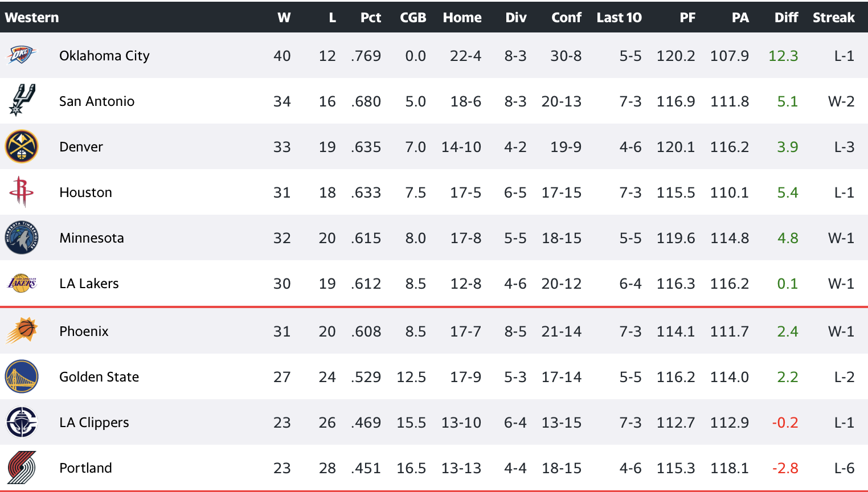Open the Denver Nuggets logo
Screen dimensions: 868x492
(22, 146)
